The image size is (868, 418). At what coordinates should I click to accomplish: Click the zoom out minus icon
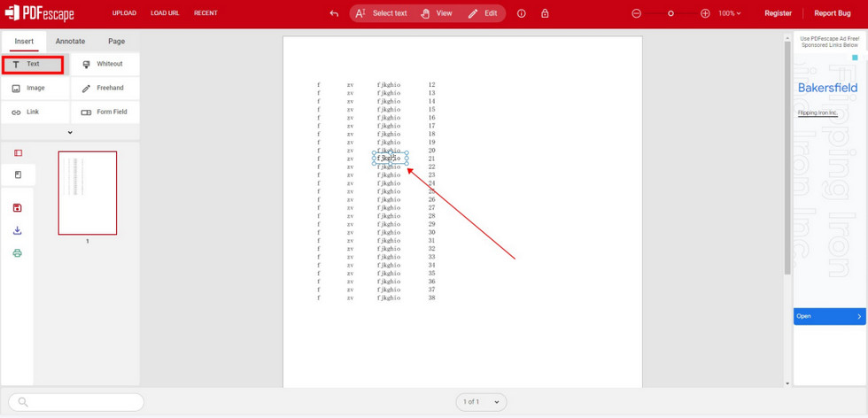point(636,13)
